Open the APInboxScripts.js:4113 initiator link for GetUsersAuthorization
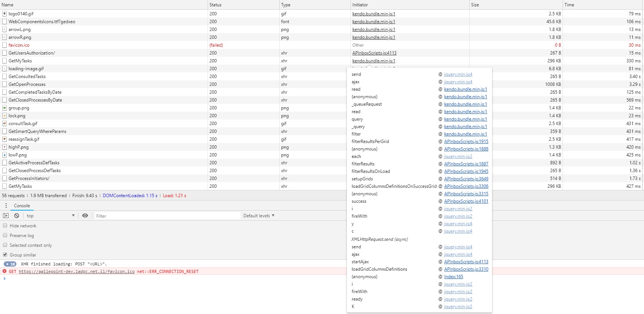 coord(374,53)
